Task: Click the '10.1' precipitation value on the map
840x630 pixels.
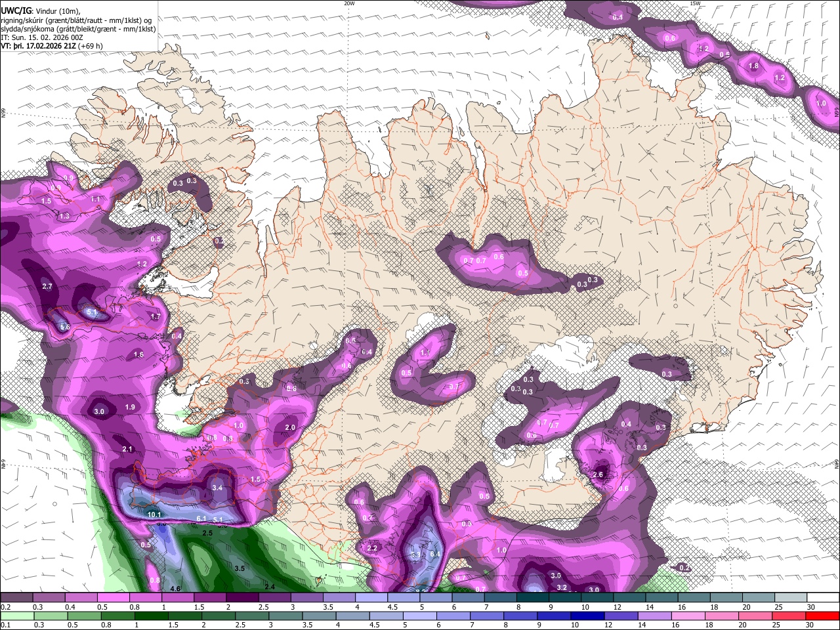Action: [154, 515]
